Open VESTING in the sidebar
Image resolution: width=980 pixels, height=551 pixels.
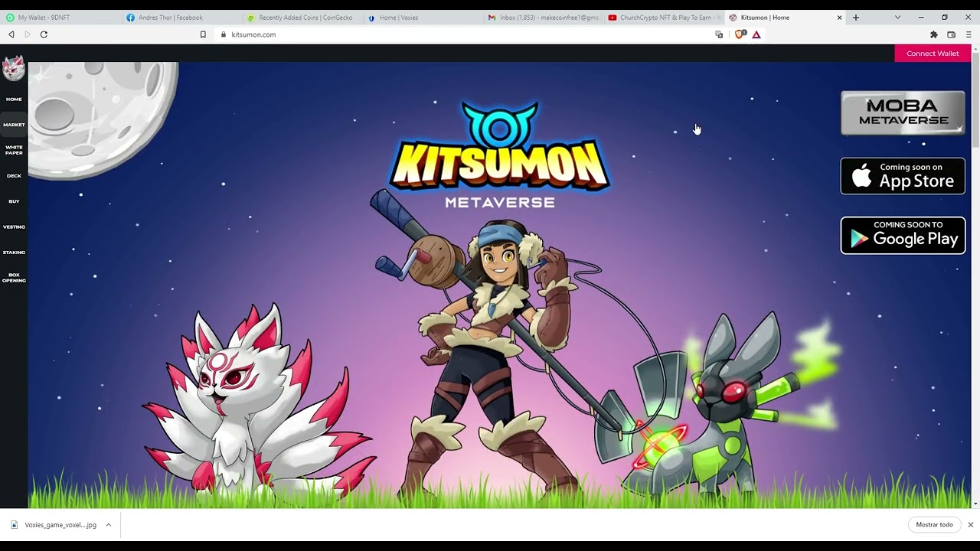point(14,227)
